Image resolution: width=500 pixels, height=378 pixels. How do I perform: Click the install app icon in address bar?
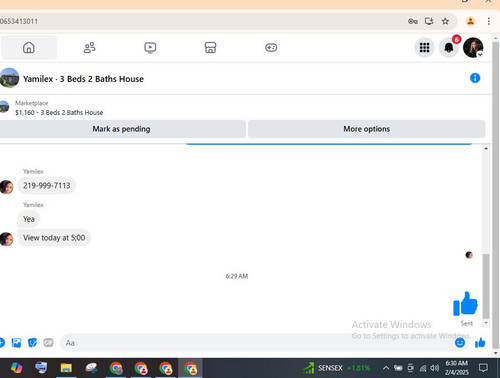point(429,21)
